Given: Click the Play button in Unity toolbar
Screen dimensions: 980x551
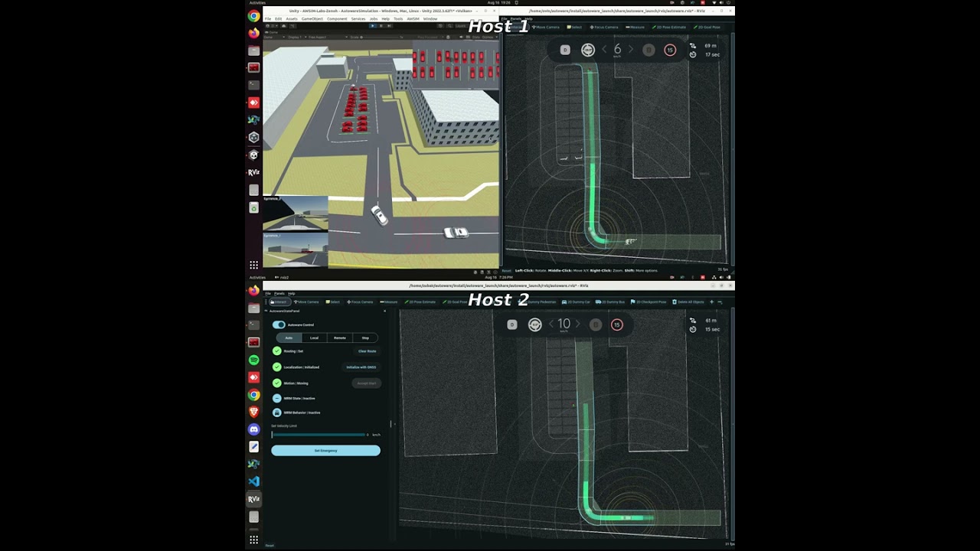Looking at the screenshot, I should [373, 26].
